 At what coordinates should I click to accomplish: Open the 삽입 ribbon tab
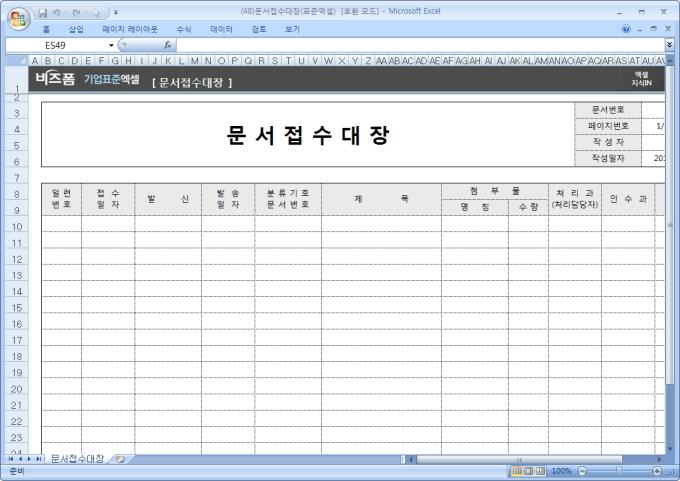76,29
